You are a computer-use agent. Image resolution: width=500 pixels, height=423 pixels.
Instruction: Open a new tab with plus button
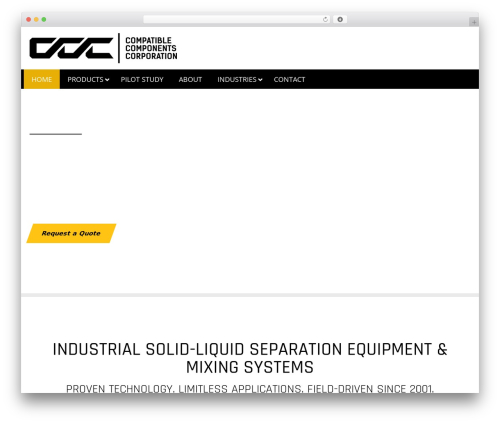pyautogui.click(x=474, y=22)
